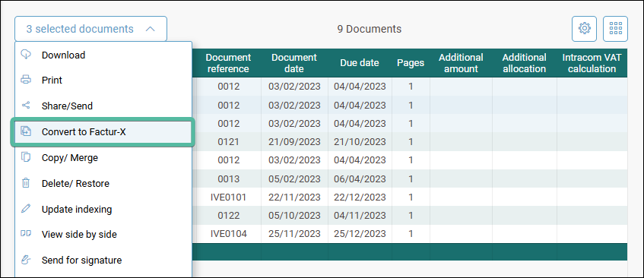Image resolution: width=644 pixels, height=278 pixels.
Task: Click the Copy/Merge pages icon
Action: [26, 157]
